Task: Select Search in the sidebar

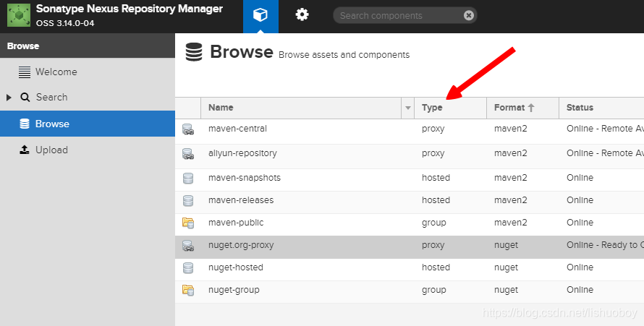Action: (x=52, y=97)
